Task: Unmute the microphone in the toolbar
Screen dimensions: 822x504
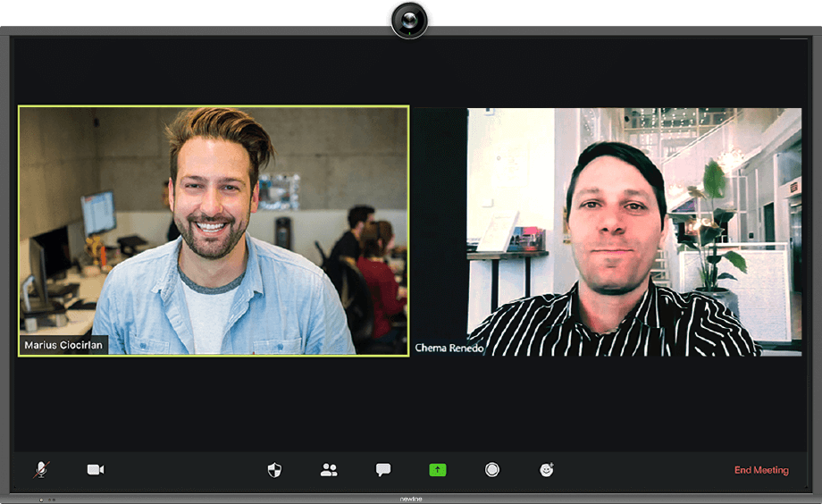Action: (41, 469)
